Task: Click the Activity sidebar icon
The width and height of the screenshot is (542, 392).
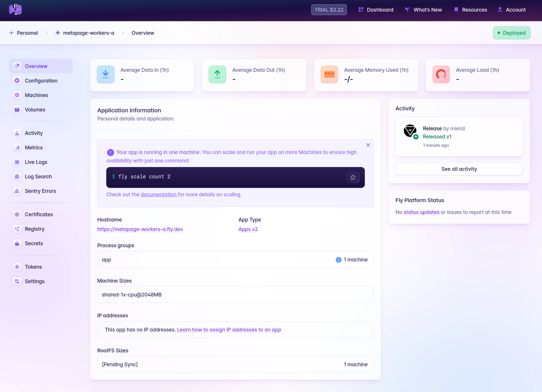Action: 17,133
